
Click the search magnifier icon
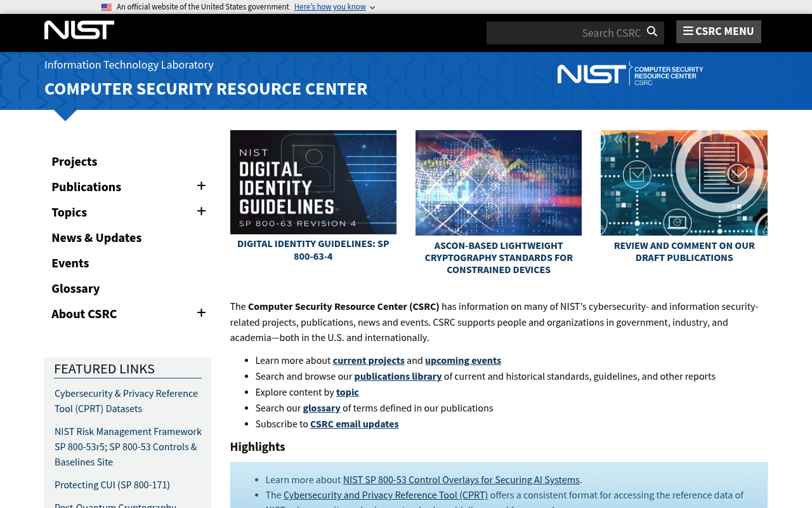[652, 32]
